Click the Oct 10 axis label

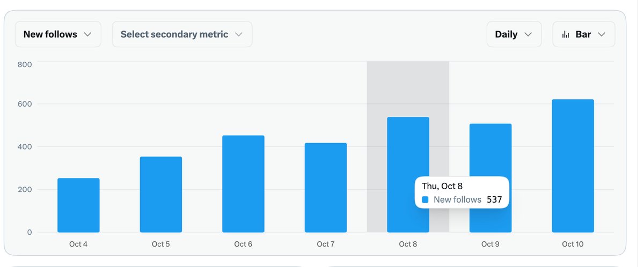tap(573, 244)
